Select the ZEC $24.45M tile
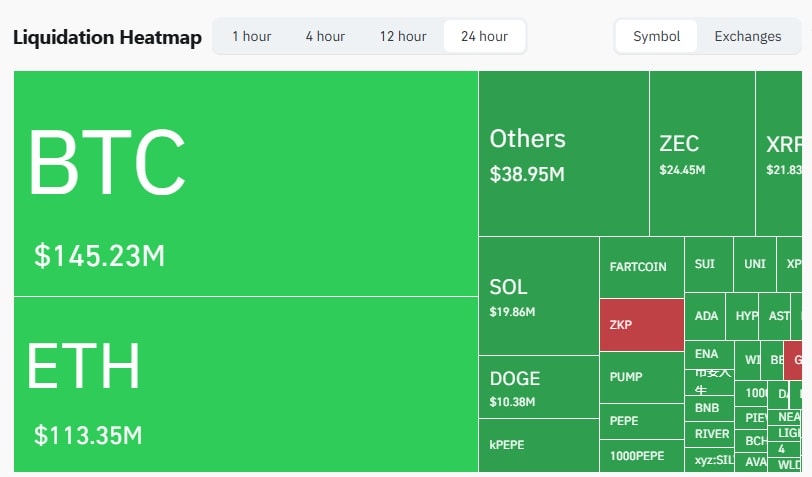812x477 pixels. coord(701,154)
